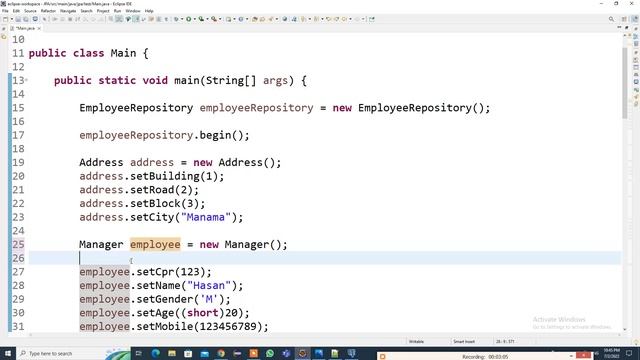Click the toolbar search magnifier icon

[611, 19]
